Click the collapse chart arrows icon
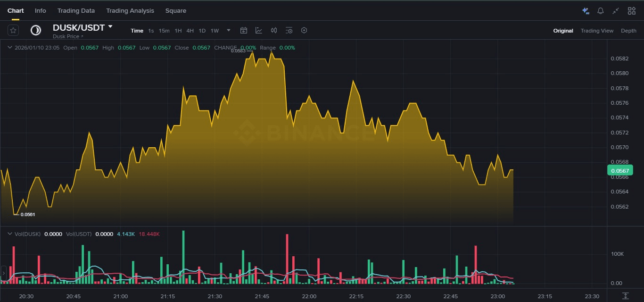The width and height of the screenshot is (644, 302). 616,11
